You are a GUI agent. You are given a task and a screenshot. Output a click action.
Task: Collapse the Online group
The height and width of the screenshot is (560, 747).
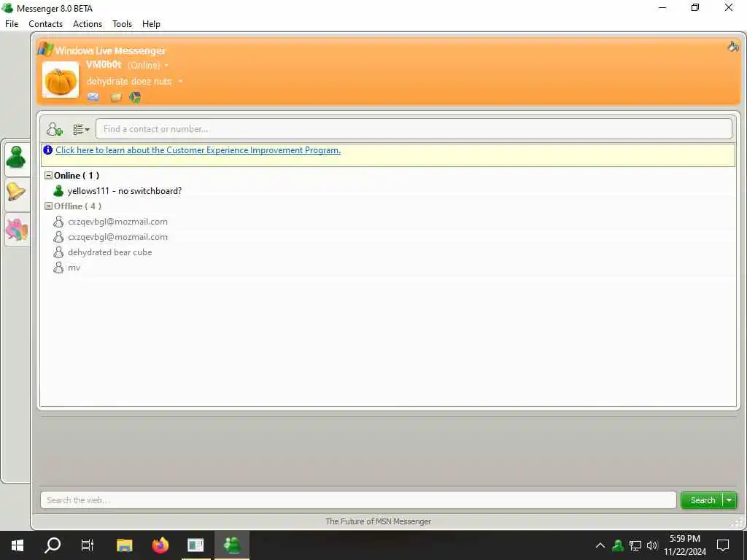tap(48, 175)
